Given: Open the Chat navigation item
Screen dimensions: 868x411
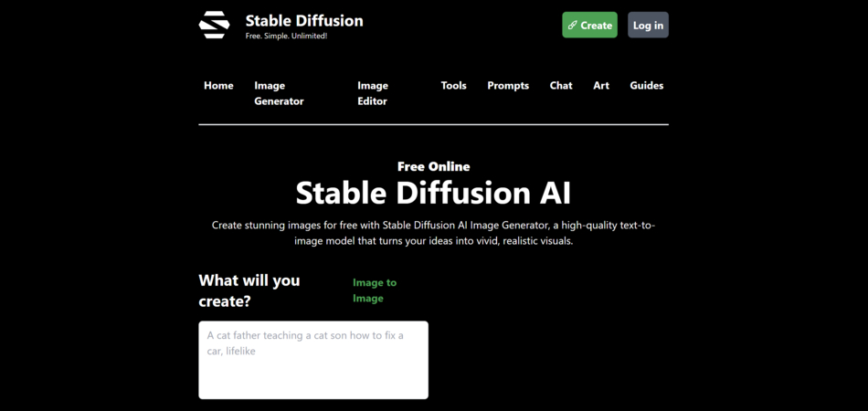Looking at the screenshot, I should point(561,86).
